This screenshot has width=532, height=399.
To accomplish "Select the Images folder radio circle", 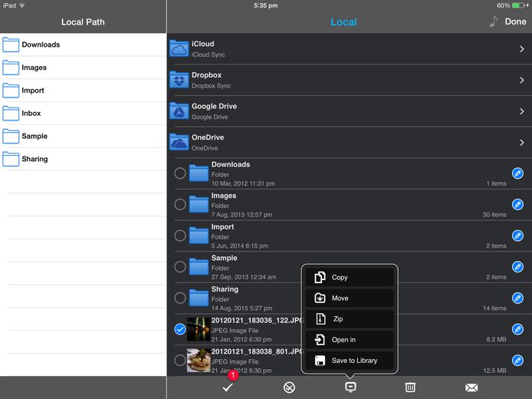I will pos(180,204).
